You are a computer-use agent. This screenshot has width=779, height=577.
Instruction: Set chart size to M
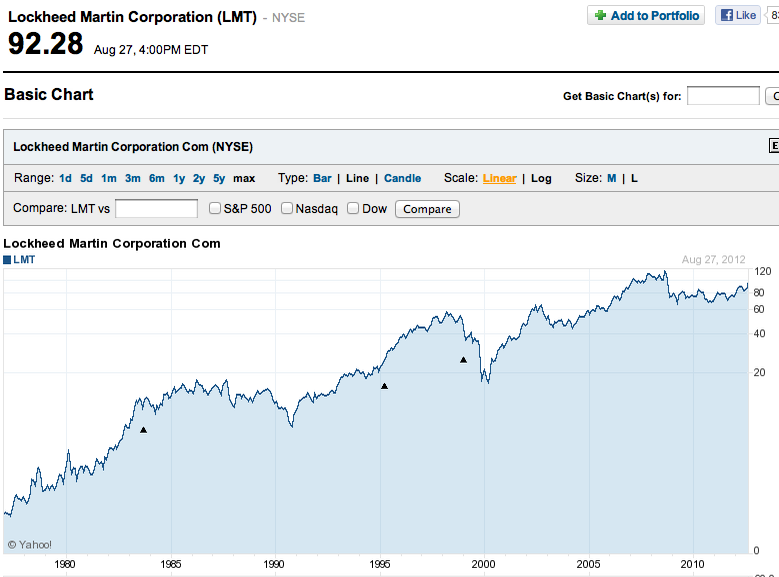[x=612, y=178]
